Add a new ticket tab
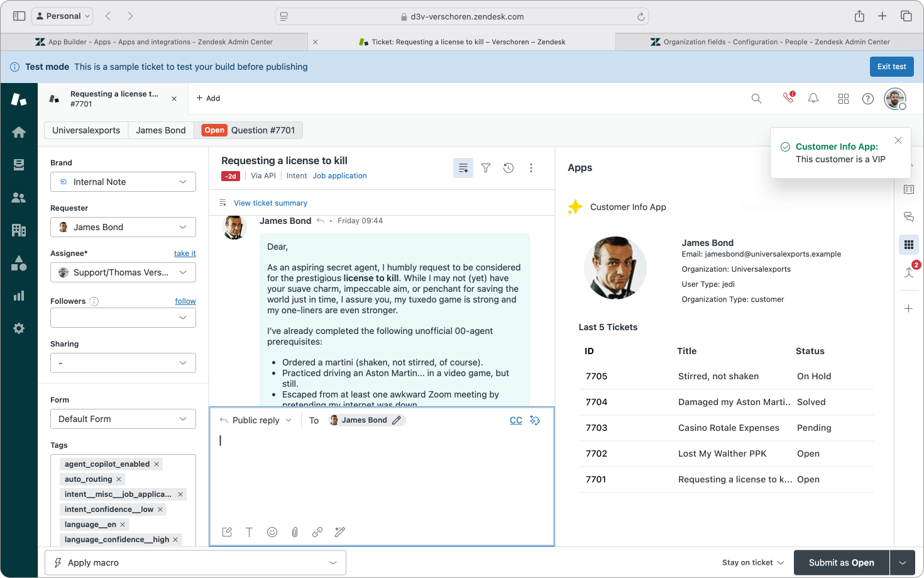924x578 pixels. point(208,98)
